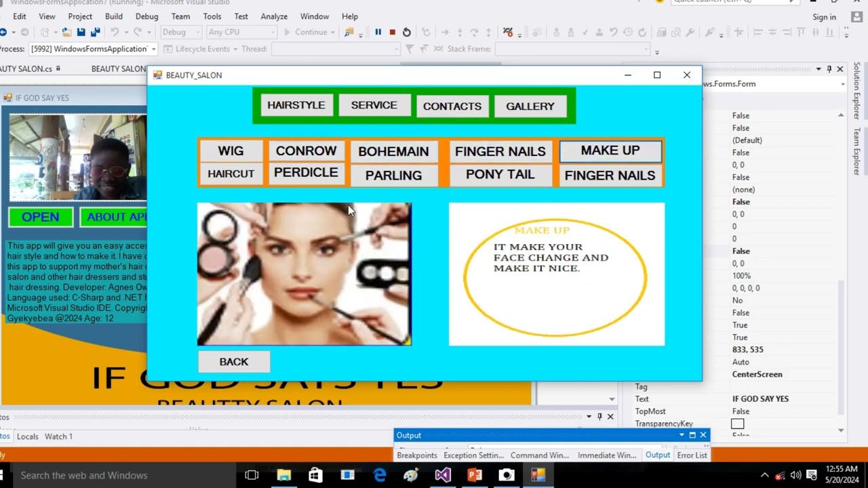868x488 pixels.
Task: Open the Tools menu
Action: click(212, 16)
